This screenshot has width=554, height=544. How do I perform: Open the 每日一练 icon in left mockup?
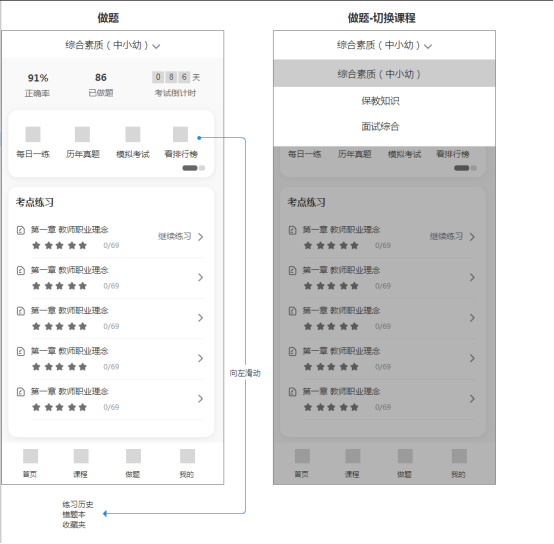(33, 134)
